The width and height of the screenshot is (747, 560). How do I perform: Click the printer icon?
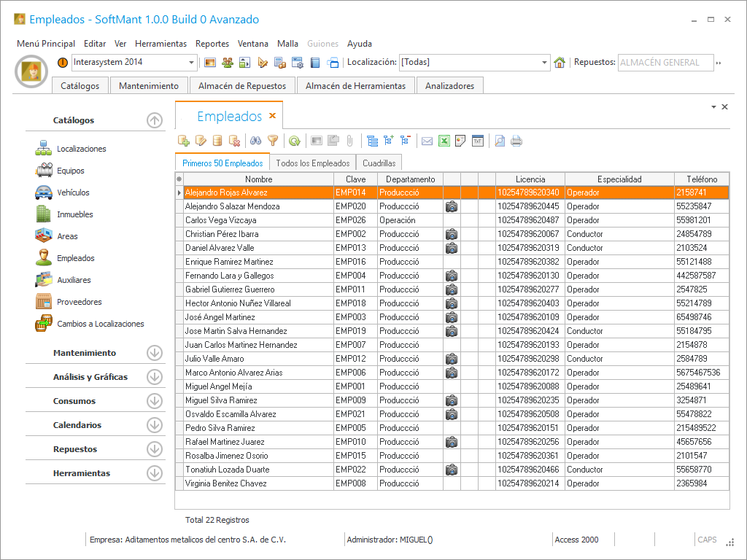coord(516,141)
